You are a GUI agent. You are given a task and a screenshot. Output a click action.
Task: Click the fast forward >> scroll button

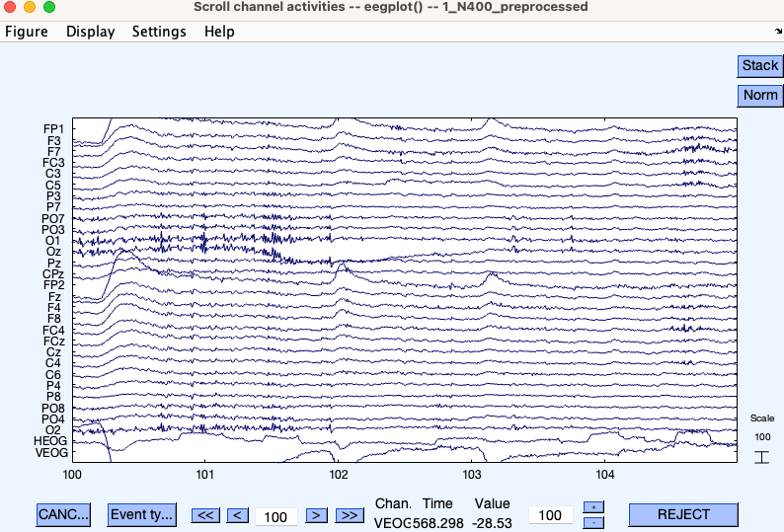coord(348,515)
